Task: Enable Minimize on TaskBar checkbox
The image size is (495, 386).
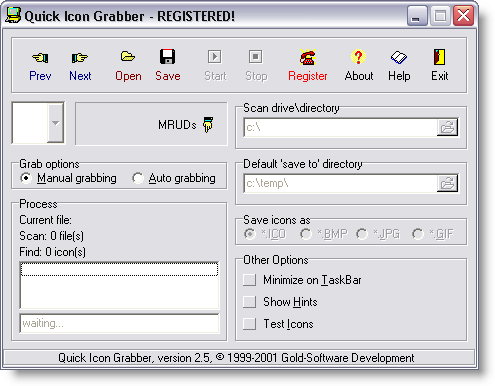Action: pos(249,280)
